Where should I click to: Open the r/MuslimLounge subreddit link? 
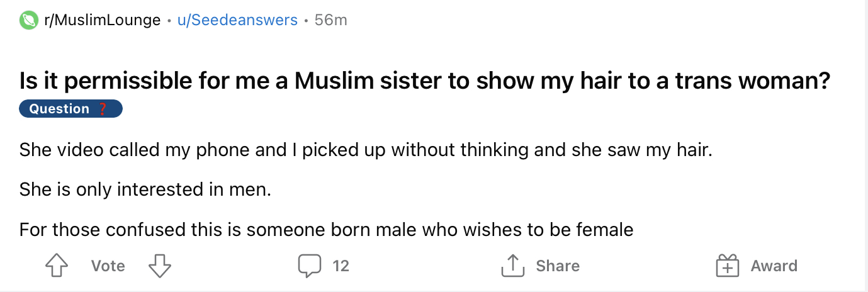(x=102, y=20)
